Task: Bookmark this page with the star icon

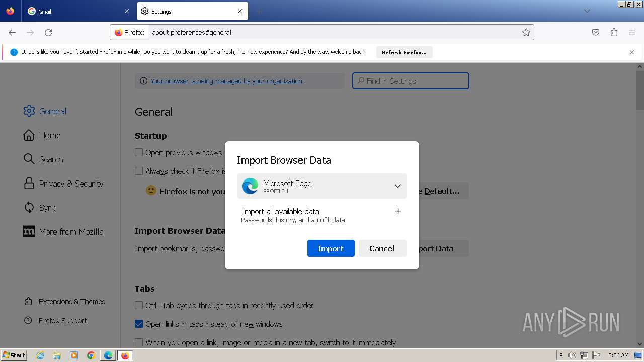Action: (x=526, y=32)
